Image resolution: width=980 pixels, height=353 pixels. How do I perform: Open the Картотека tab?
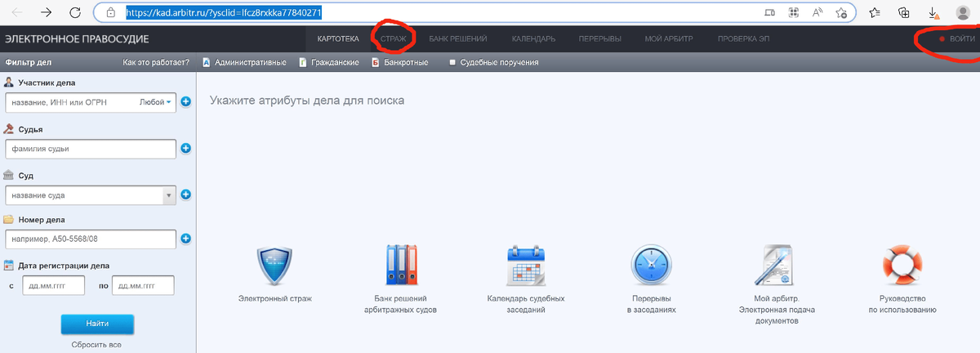pos(338,38)
